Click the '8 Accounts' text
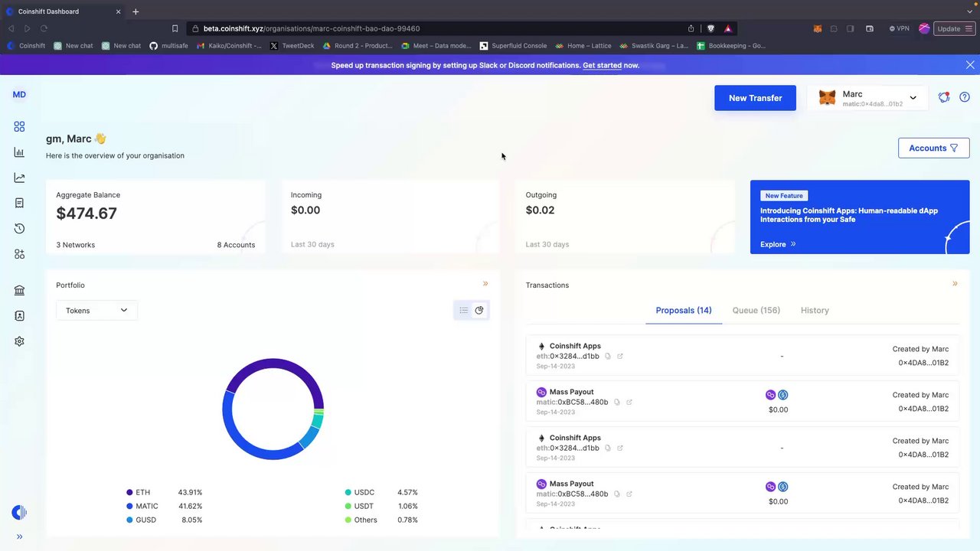Screen dimensions: 980x551 point(236,245)
